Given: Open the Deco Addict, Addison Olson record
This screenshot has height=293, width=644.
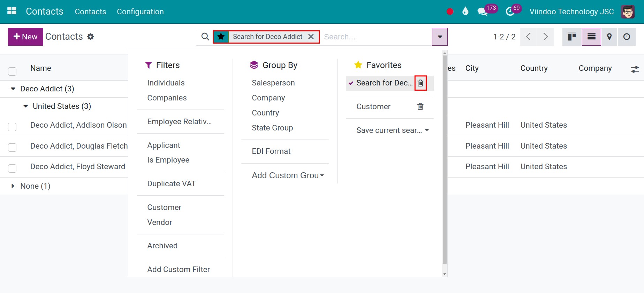Looking at the screenshot, I should click(79, 125).
